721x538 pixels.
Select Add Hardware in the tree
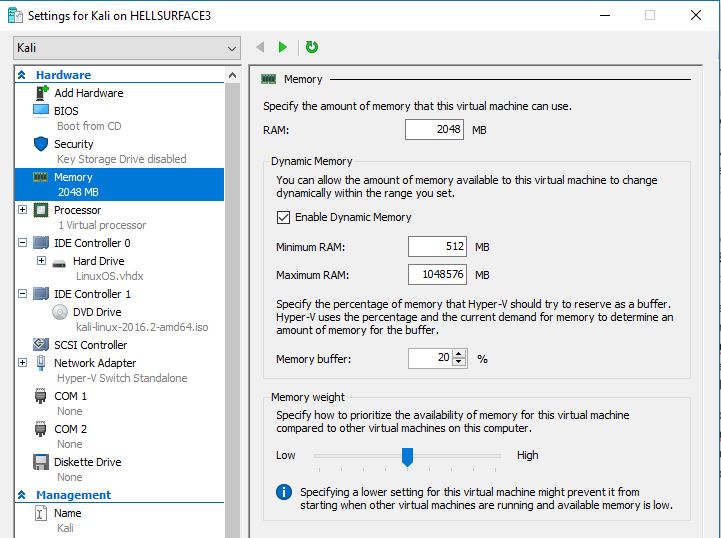[89, 93]
